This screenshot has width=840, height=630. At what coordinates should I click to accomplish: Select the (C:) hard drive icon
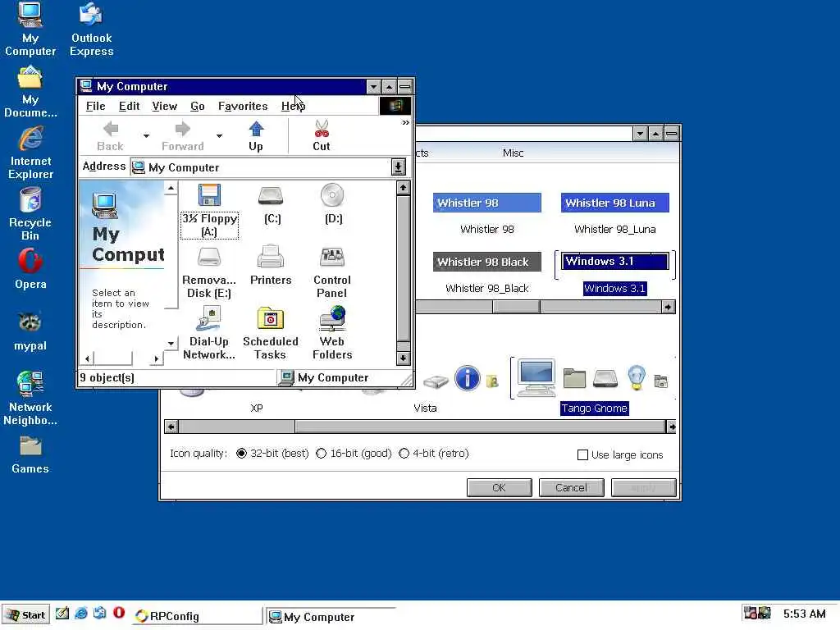pos(272,204)
